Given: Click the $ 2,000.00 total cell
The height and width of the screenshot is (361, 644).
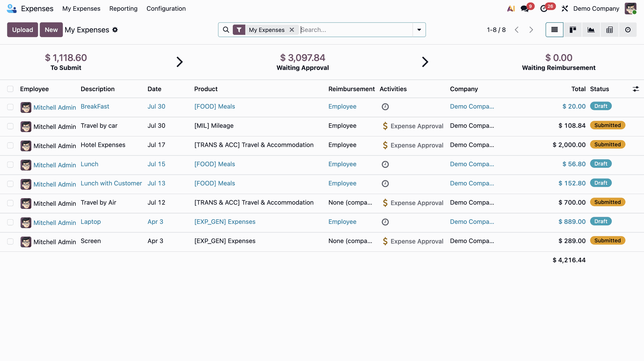Looking at the screenshot, I should click(x=569, y=145).
